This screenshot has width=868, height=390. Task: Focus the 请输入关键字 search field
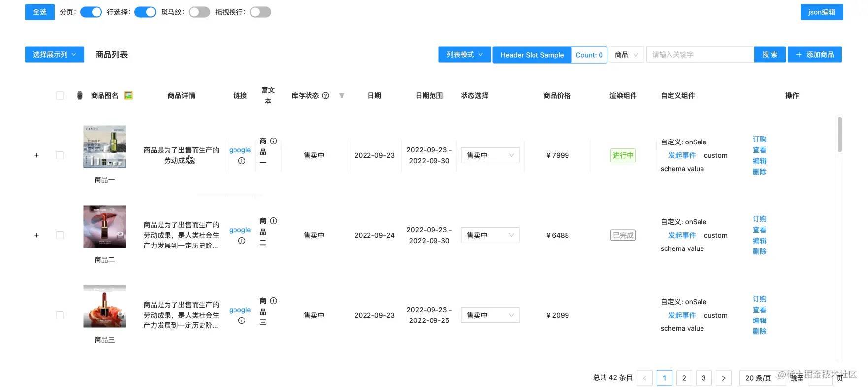[700, 55]
